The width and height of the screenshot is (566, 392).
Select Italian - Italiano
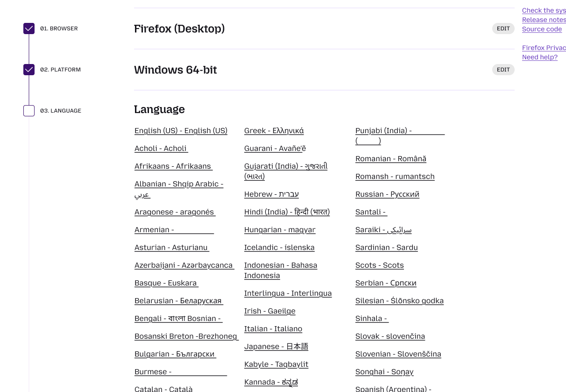273,329
